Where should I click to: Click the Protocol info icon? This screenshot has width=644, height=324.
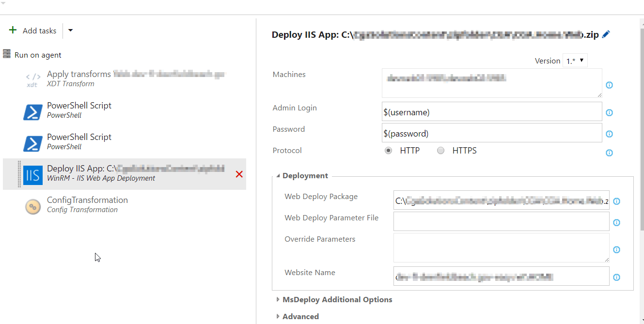(x=610, y=153)
